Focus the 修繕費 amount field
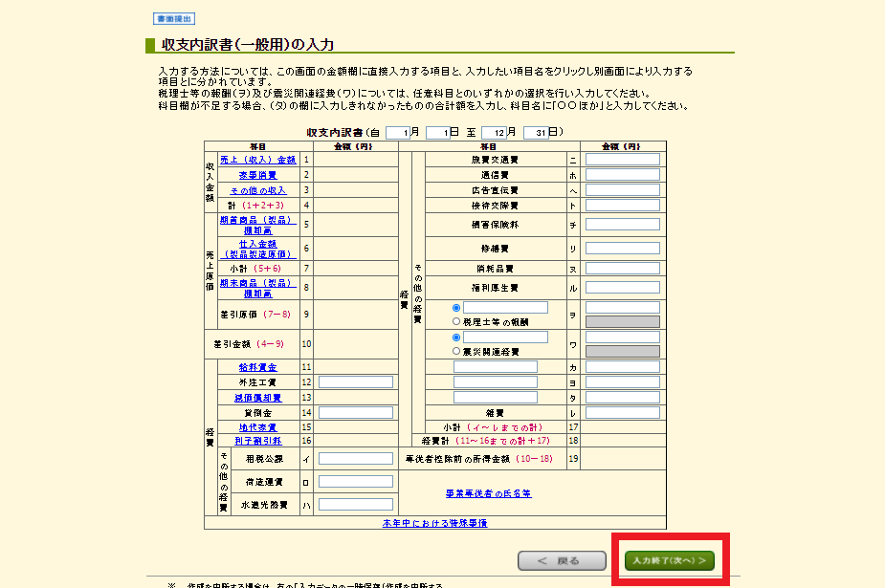Viewport: 885px width, 588px height. 623,248
